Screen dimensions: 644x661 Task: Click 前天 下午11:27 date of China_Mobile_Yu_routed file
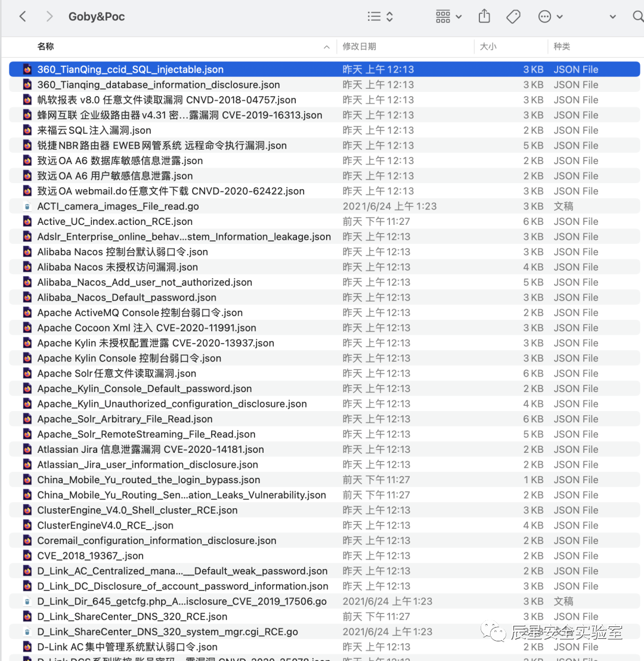(x=376, y=479)
